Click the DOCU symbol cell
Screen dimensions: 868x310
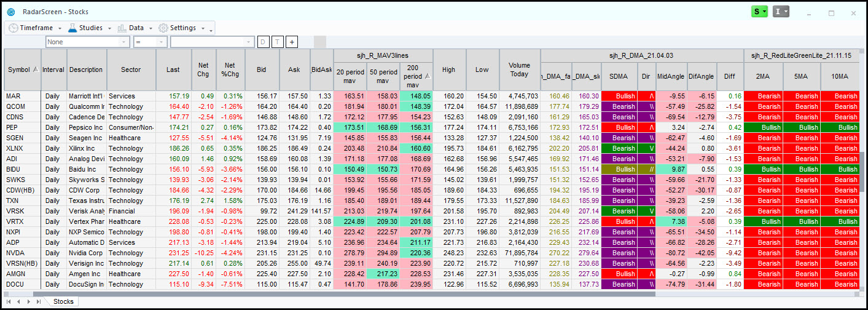click(22, 284)
